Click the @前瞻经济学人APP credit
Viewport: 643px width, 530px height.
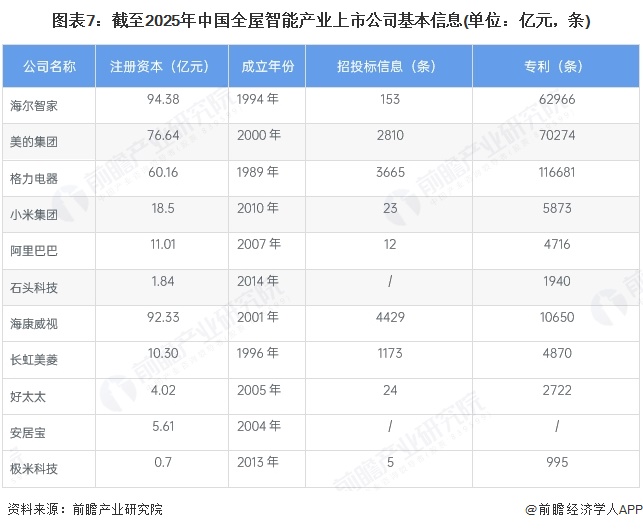click(584, 509)
